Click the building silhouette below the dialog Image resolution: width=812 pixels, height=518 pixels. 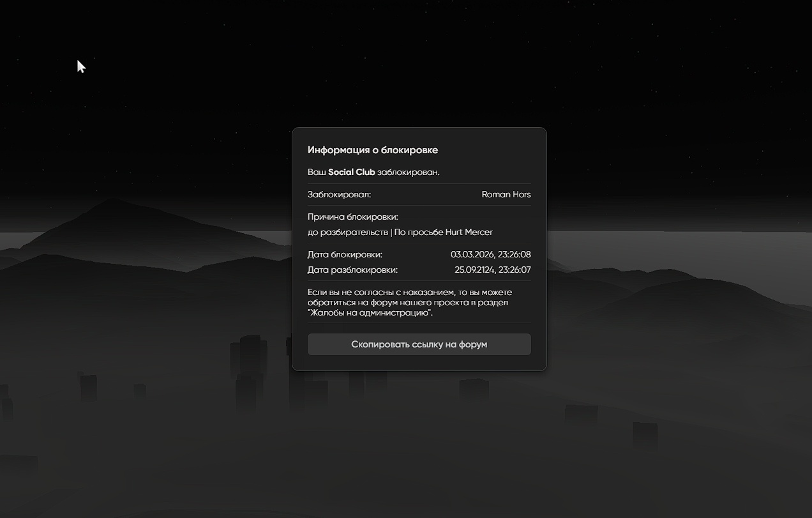pos(474,388)
